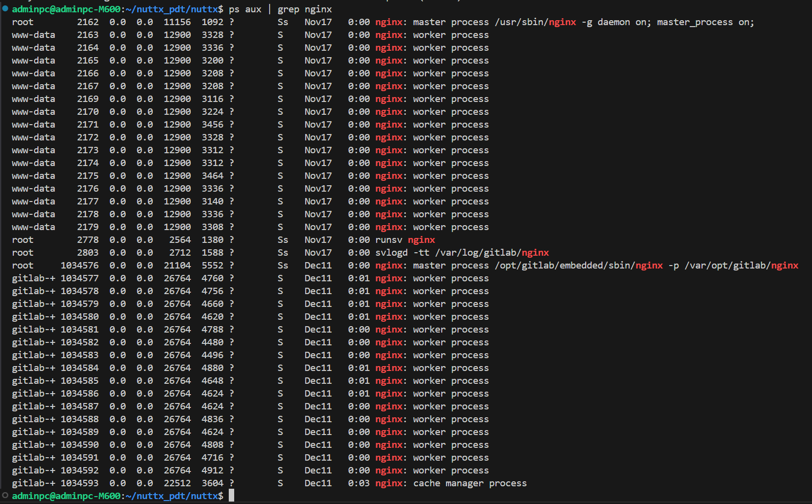
Task: Click PID 2173 in the www-data row
Action: [88, 150]
